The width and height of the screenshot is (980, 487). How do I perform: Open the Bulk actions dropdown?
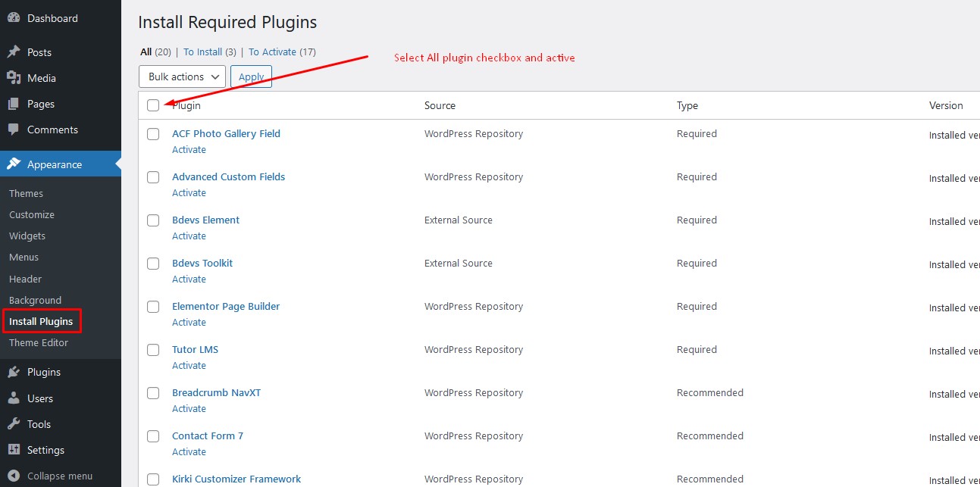tap(182, 76)
